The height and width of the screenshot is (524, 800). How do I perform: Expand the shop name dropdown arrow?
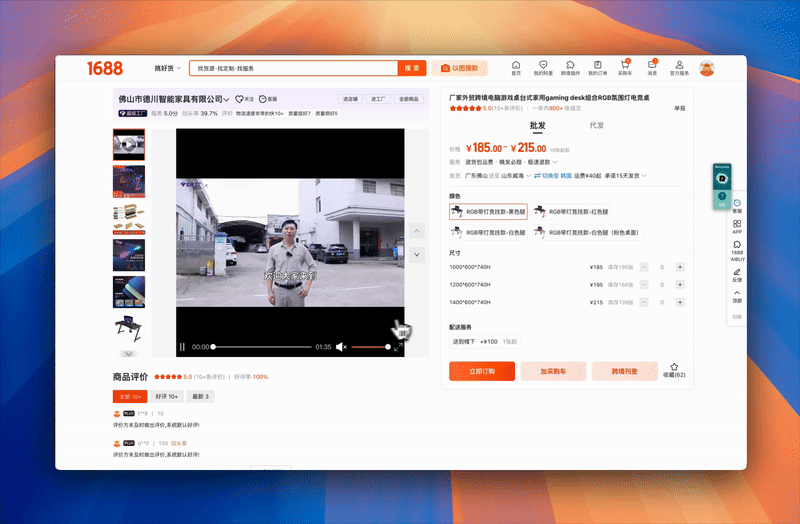(x=227, y=99)
